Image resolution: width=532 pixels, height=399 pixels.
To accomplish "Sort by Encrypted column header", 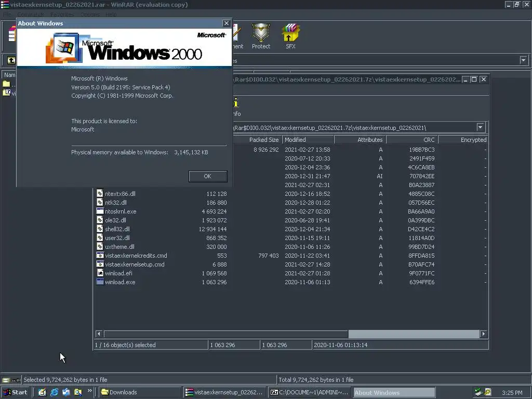I will (x=463, y=140).
